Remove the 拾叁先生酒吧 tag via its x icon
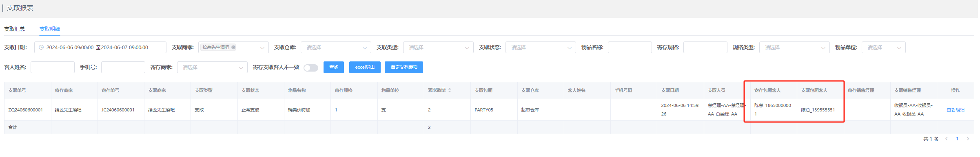This screenshot has width=980, height=157. tap(233, 48)
